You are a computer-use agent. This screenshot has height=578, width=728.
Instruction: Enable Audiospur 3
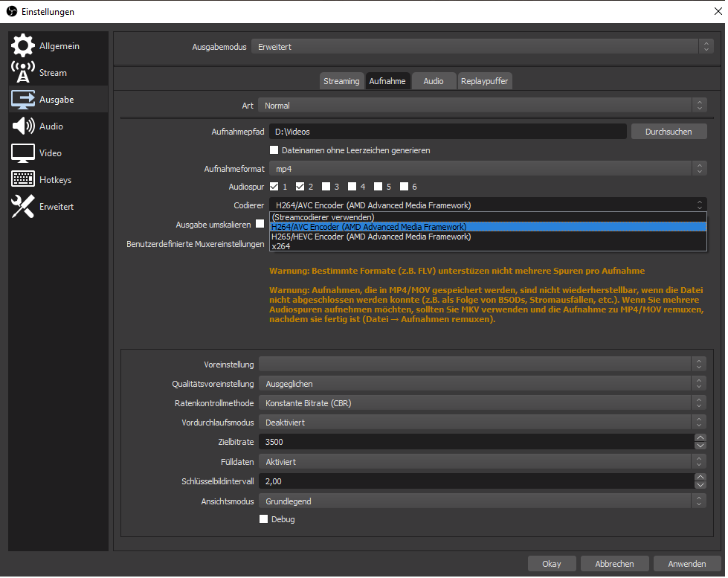click(326, 186)
